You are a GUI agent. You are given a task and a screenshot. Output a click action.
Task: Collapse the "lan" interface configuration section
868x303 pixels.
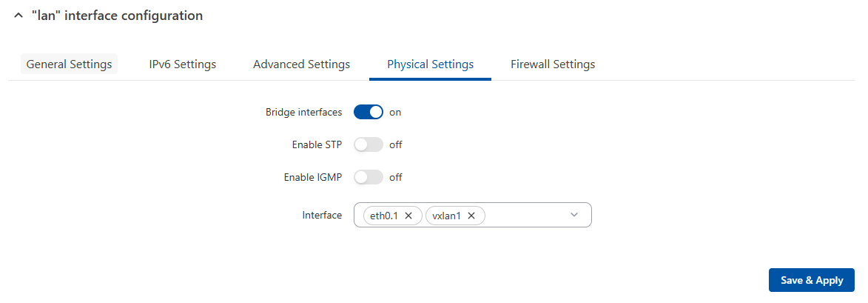tap(18, 16)
